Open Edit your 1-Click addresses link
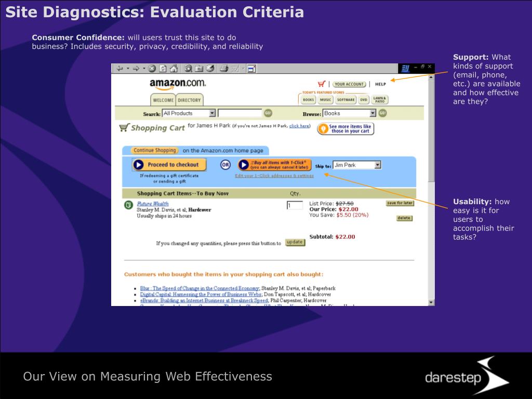The image size is (532, 399). tap(274, 176)
